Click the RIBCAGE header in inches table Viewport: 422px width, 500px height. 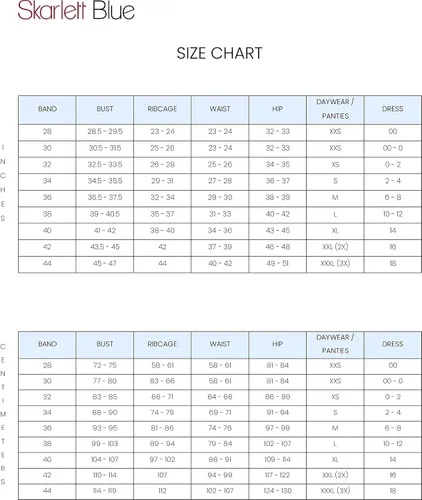point(162,110)
